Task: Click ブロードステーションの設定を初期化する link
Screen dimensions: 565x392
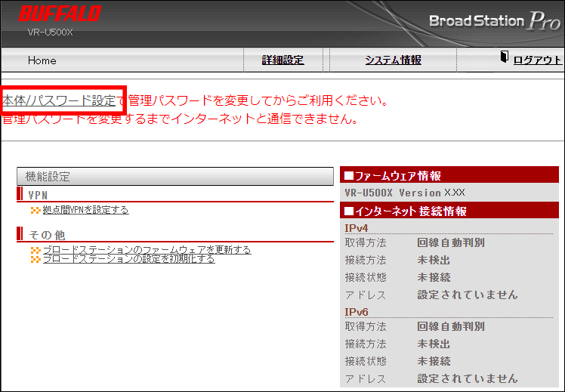Action: click(x=129, y=259)
